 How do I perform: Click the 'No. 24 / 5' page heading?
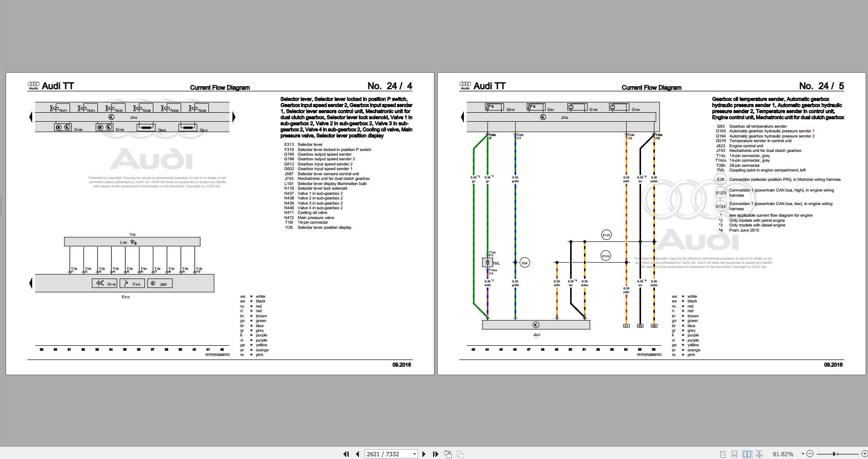pos(821,86)
